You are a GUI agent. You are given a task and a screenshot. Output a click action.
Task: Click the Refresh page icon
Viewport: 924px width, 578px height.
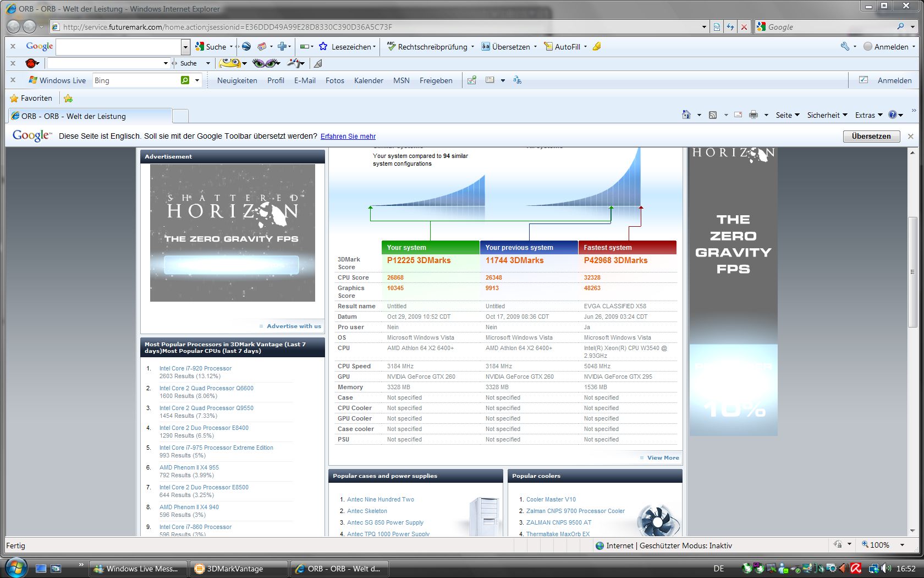click(x=730, y=26)
